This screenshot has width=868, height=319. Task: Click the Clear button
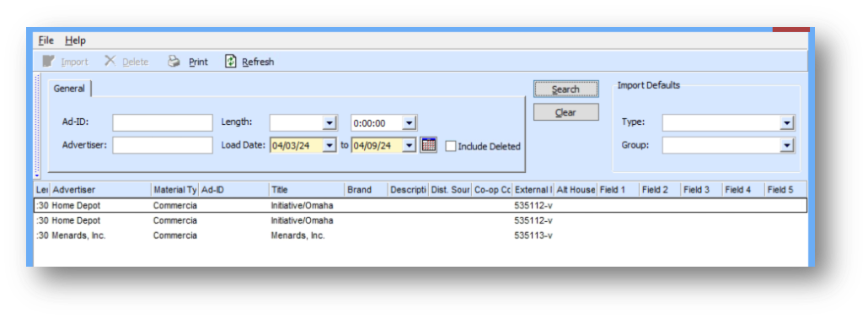pyautogui.click(x=565, y=112)
